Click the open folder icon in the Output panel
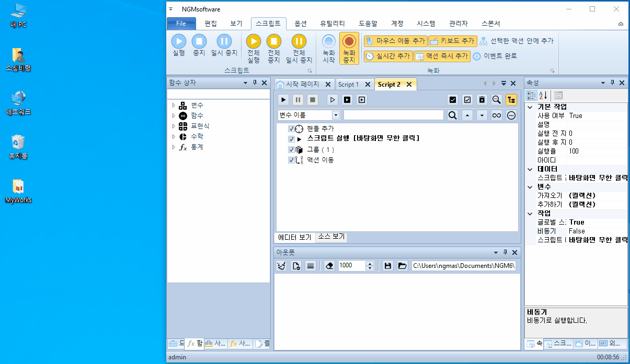Viewport: 630px width, 364px height. [402, 265]
